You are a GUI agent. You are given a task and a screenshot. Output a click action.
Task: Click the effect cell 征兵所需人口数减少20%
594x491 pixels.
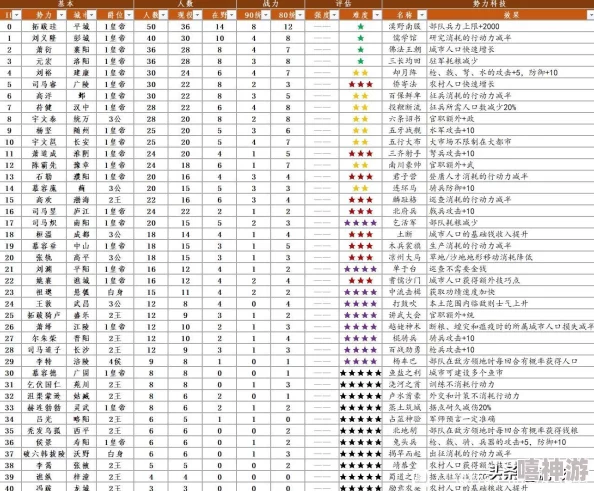click(x=511, y=108)
